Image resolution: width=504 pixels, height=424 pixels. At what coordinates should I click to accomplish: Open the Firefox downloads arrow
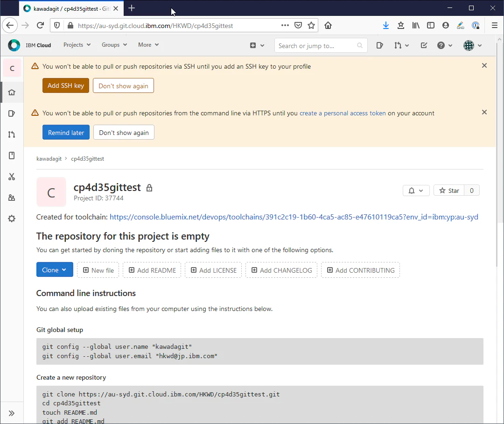(386, 25)
